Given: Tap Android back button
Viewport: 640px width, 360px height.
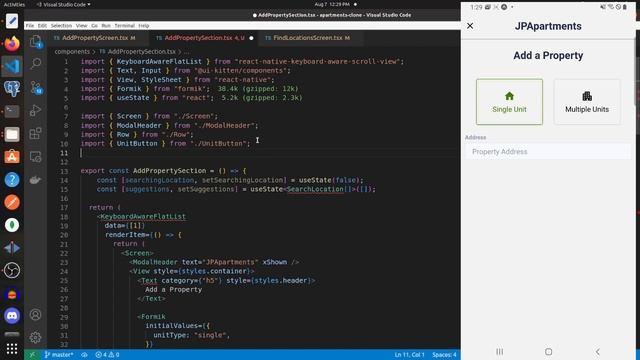Looking at the screenshot, I should coord(598,351).
